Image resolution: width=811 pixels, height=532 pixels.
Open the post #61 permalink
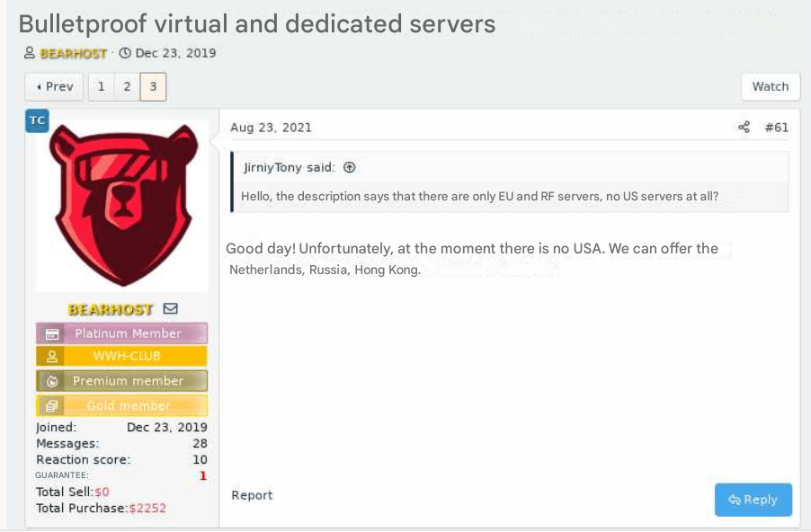[776, 128]
